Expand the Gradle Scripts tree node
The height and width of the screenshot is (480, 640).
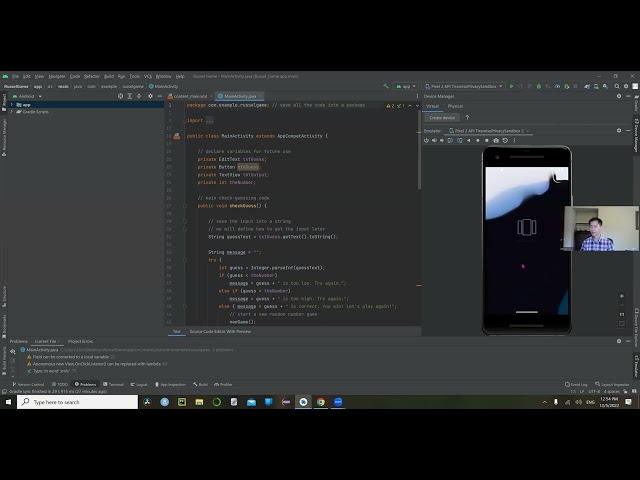(11, 112)
